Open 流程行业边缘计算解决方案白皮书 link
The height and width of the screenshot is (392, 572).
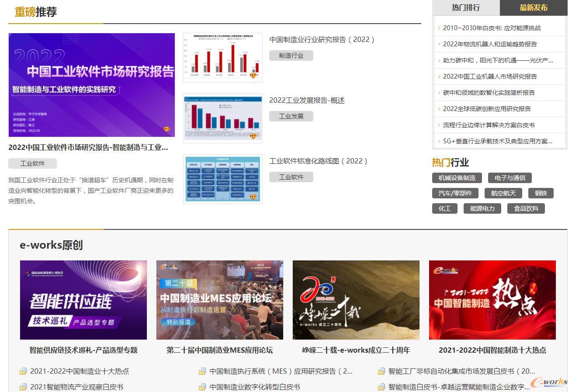coord(489,125)
